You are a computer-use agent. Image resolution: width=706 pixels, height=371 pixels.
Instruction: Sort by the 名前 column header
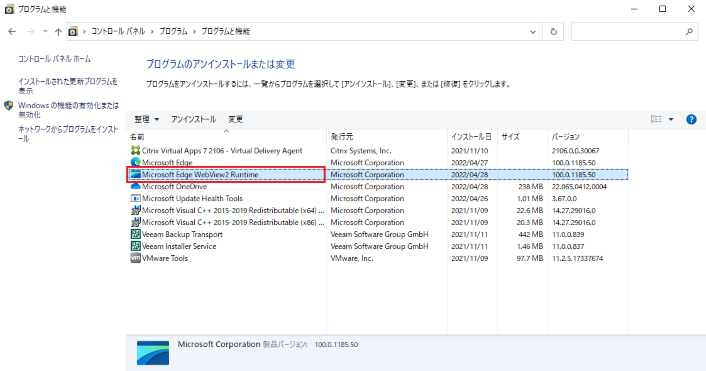click(227, 136)
